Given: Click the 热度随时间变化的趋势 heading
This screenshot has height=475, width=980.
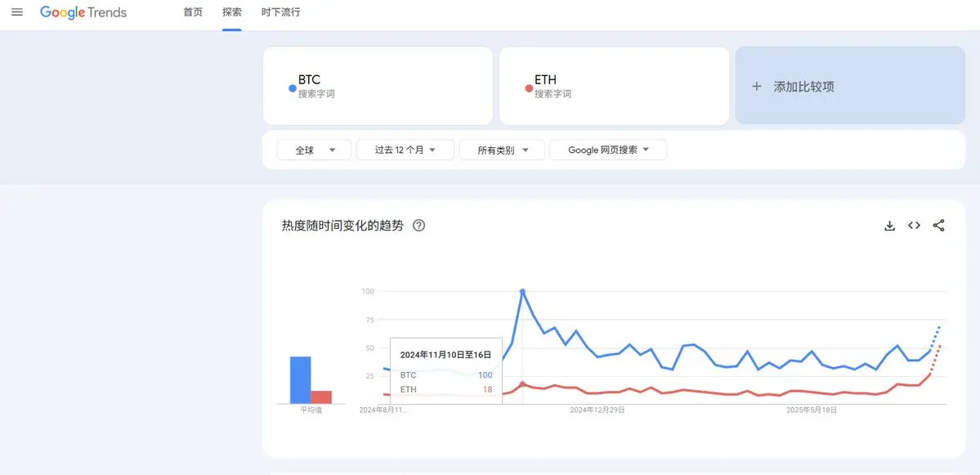Looking at the screenshot, I should pos(342,226).
